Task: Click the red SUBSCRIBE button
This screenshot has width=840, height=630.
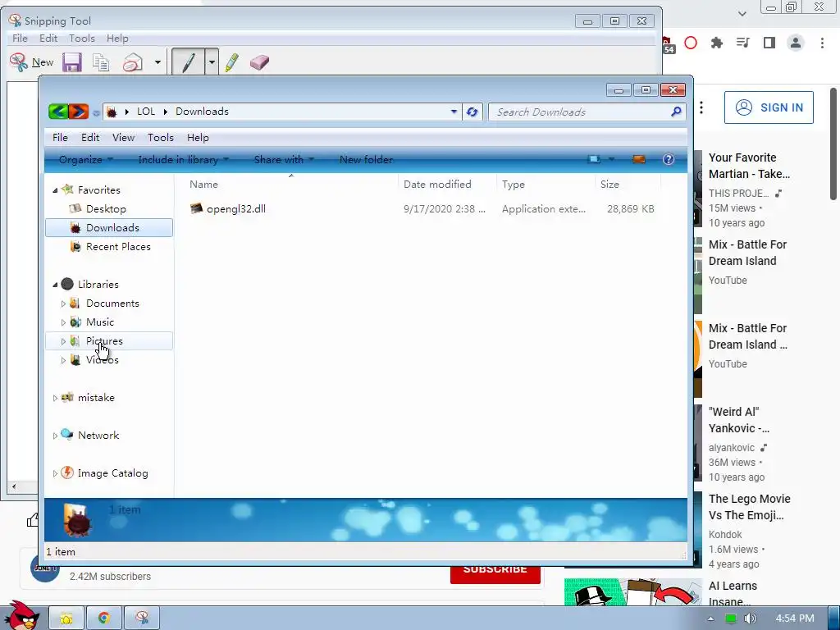Action: [x=495, y=573]
